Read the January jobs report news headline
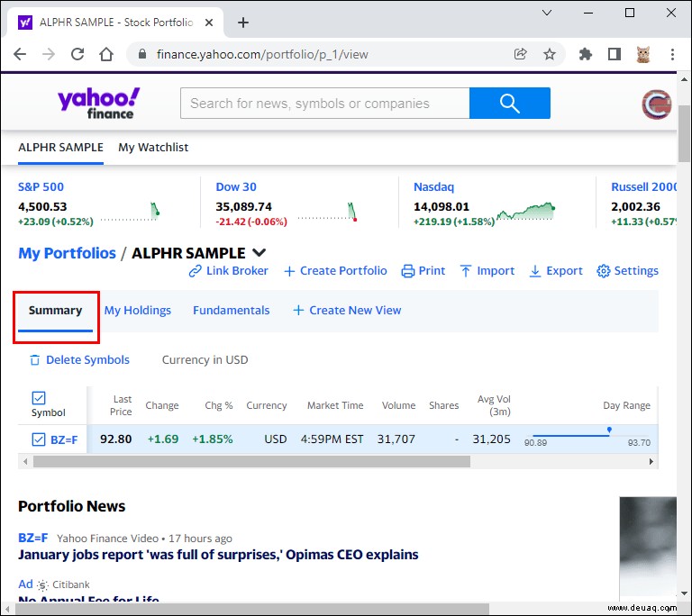Viewport: 692px width, 616px height. pos(218,555)
